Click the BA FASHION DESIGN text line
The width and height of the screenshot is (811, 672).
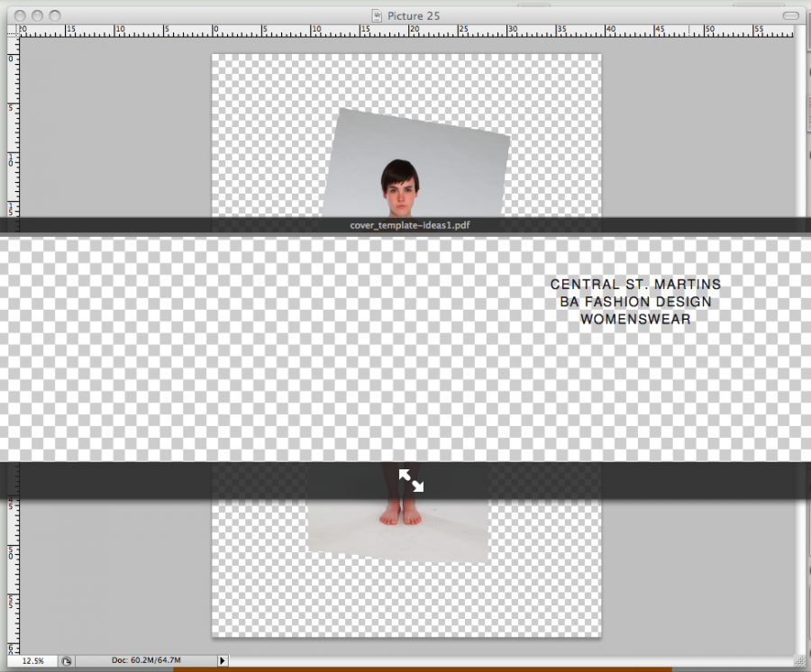pos(635,302)
